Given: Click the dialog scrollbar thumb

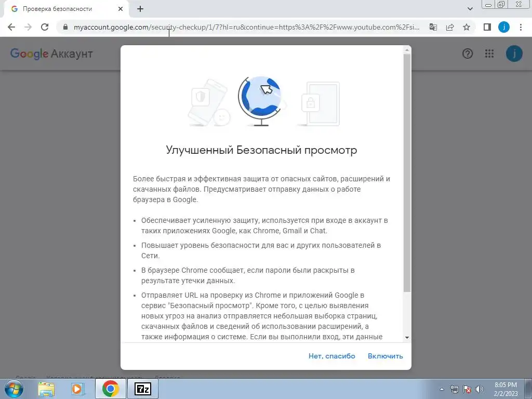Looking at the screenshot, I should coord(407,173).
